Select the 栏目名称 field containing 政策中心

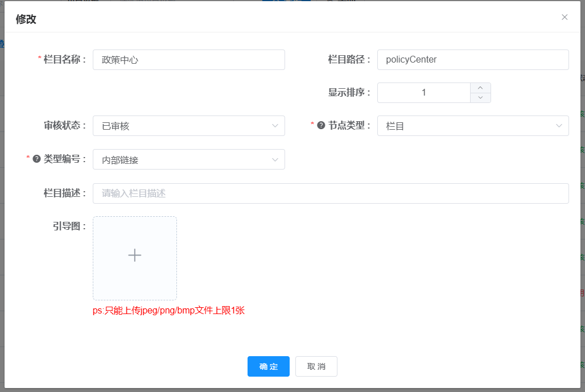[188, 59]
